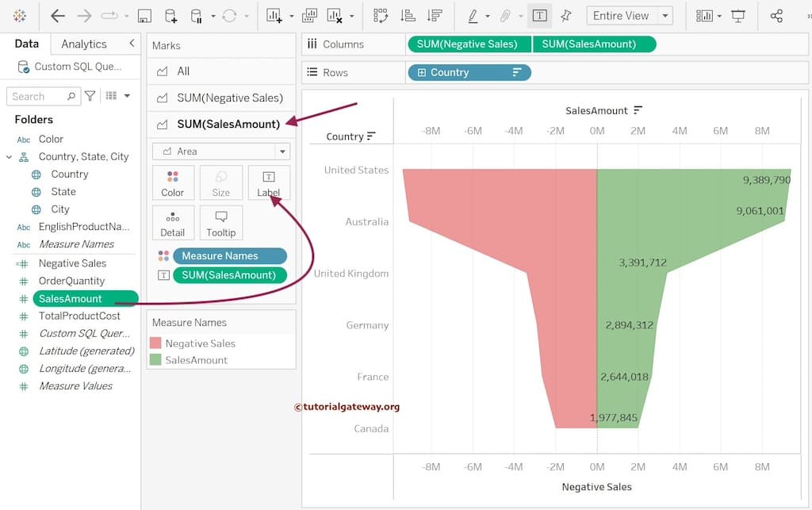
Task: Toggle Pause Auto Updates
Action: click(197, 14)
